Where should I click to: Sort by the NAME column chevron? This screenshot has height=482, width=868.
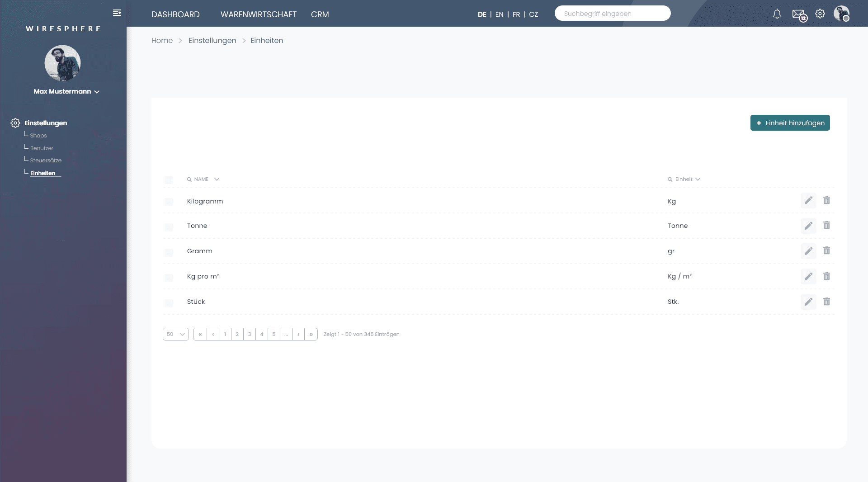[x=217, y=179]
